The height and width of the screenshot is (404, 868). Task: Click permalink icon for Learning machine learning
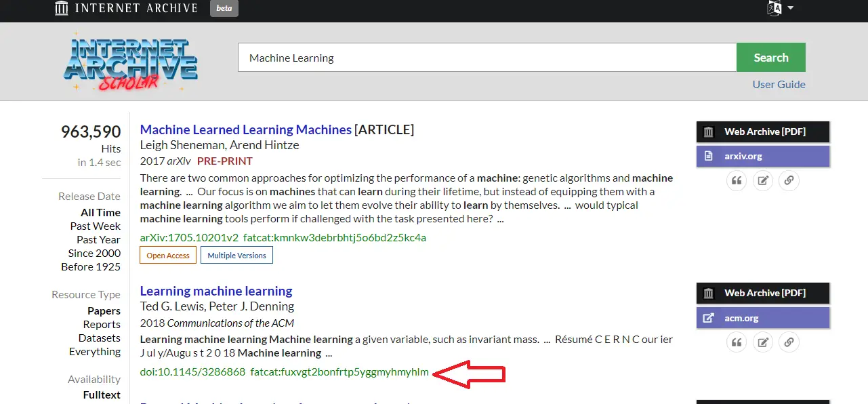coord(789,342)
